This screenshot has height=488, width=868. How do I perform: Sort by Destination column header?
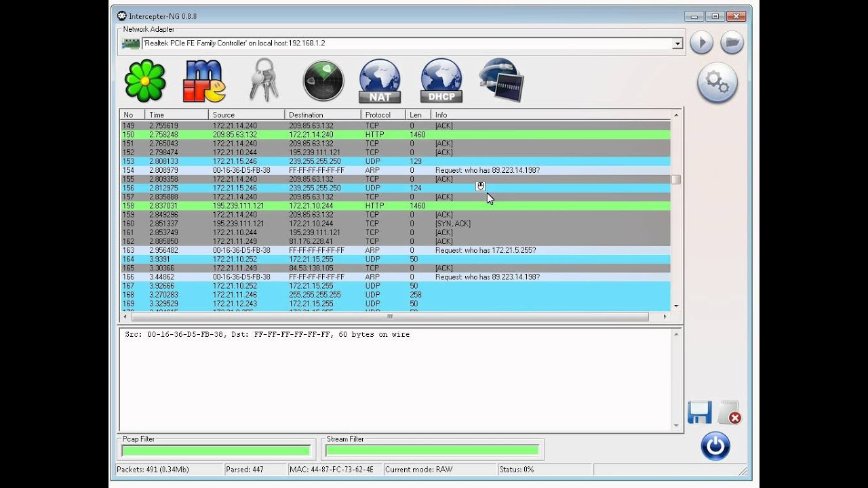pos(323,115)
